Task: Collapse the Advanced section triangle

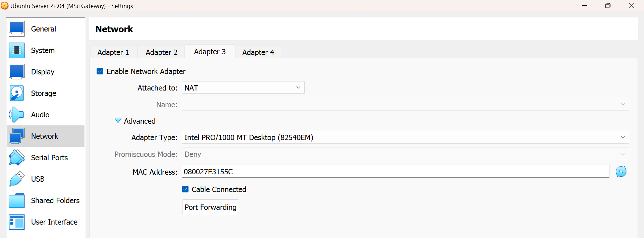Action: [x=118, y=120]
